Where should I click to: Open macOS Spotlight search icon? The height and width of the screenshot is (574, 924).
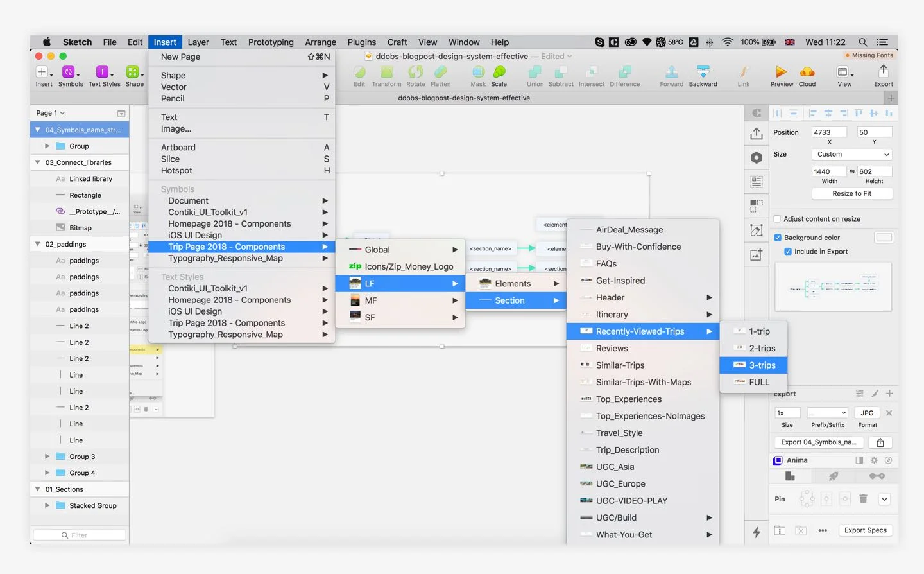click(x=863, y=42)
